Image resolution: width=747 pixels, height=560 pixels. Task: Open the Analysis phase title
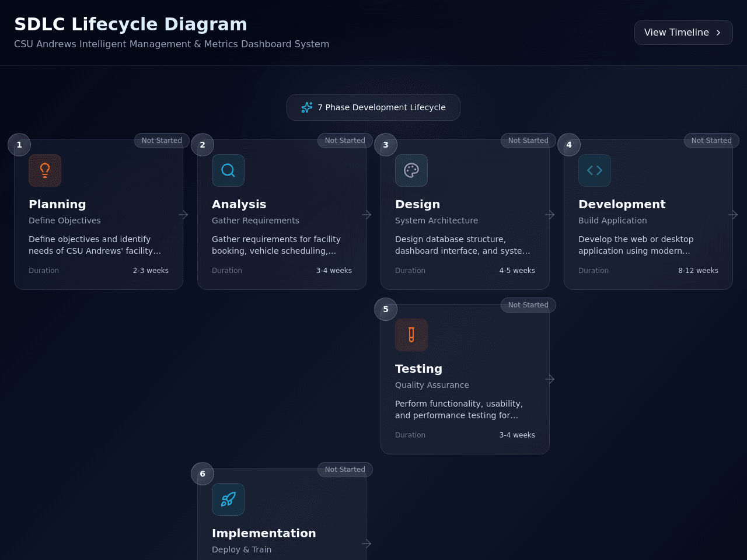click(x=239, y=204)
